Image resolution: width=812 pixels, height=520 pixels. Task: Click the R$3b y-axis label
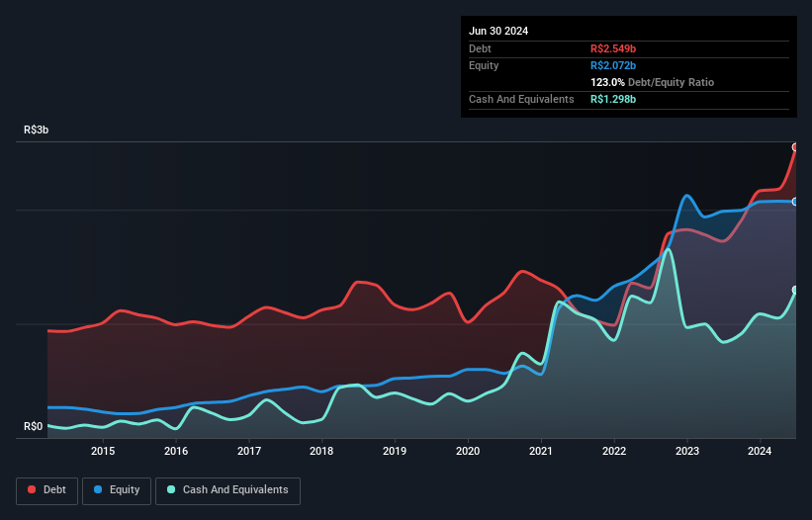click(37, 130)
